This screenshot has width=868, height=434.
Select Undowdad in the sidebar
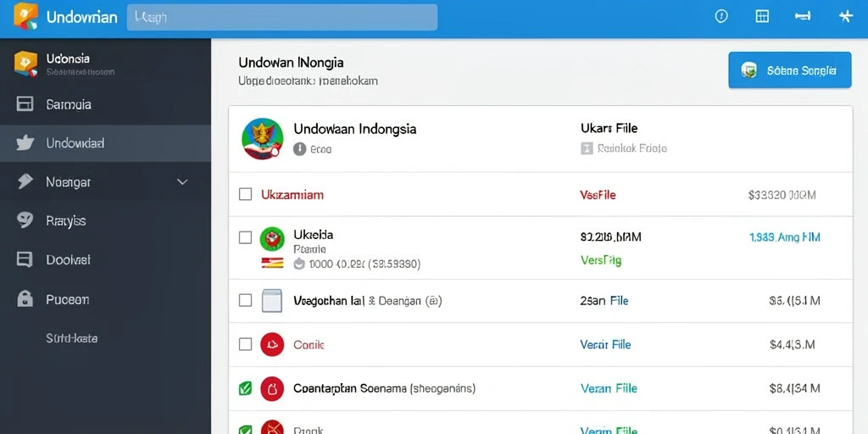pyautogui.click(x=105, y=143)
